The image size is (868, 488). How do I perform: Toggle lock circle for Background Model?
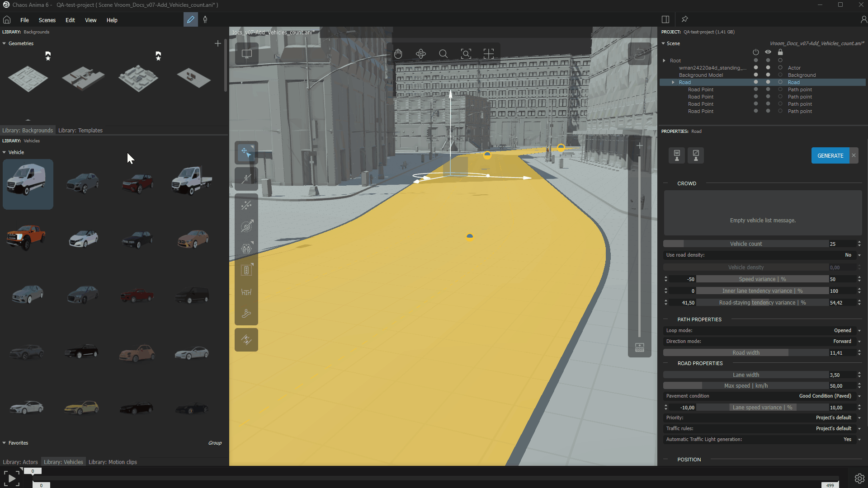pos(780,75)
